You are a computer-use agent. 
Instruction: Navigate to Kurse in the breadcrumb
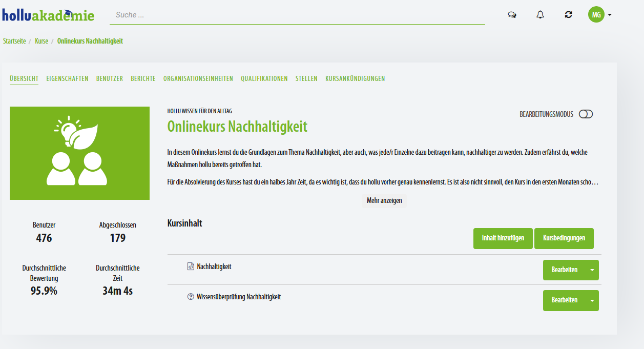coord(41,41)
